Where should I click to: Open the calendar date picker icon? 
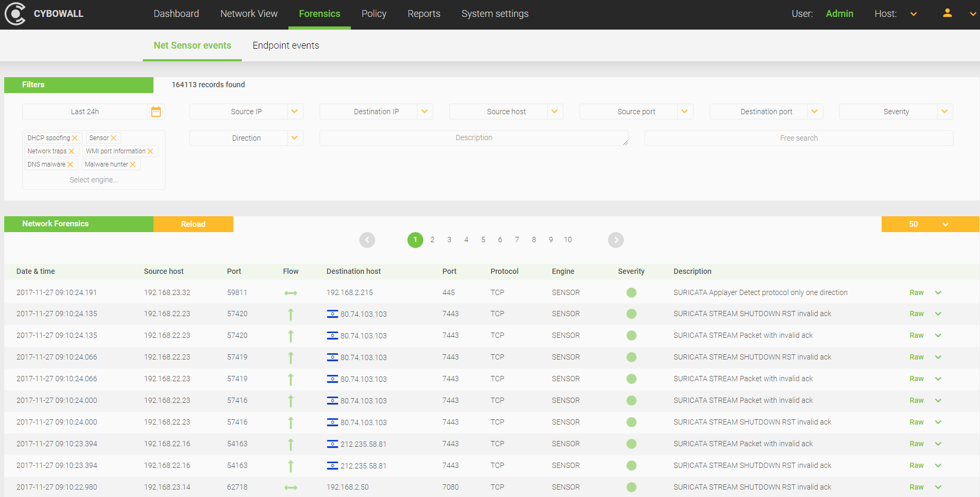click(x=156, y=112)
